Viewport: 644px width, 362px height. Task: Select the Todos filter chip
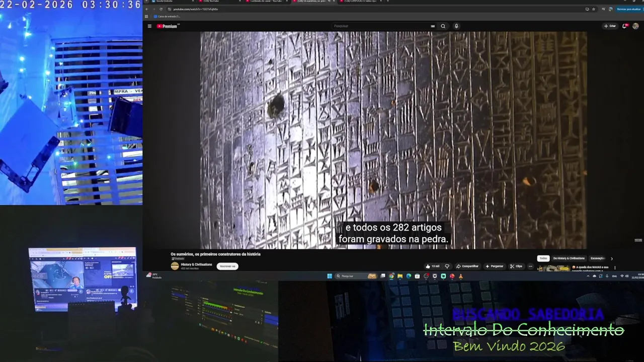point(543,258)
